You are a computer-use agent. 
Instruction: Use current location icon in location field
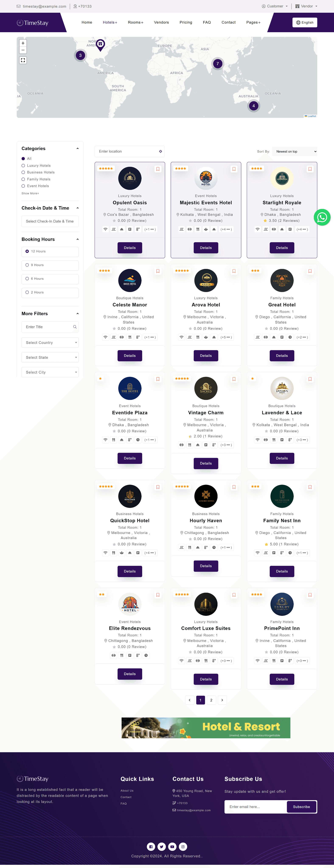tap(161, 152)
